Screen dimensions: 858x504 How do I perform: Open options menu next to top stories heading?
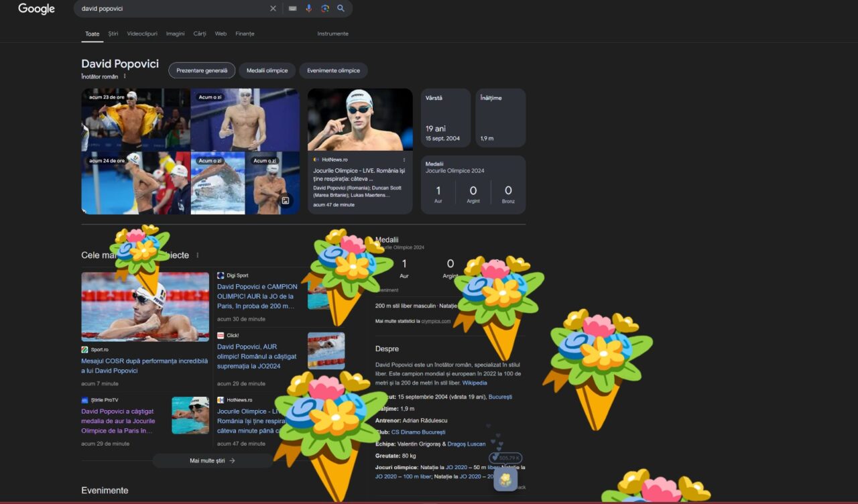pos(197,255)
